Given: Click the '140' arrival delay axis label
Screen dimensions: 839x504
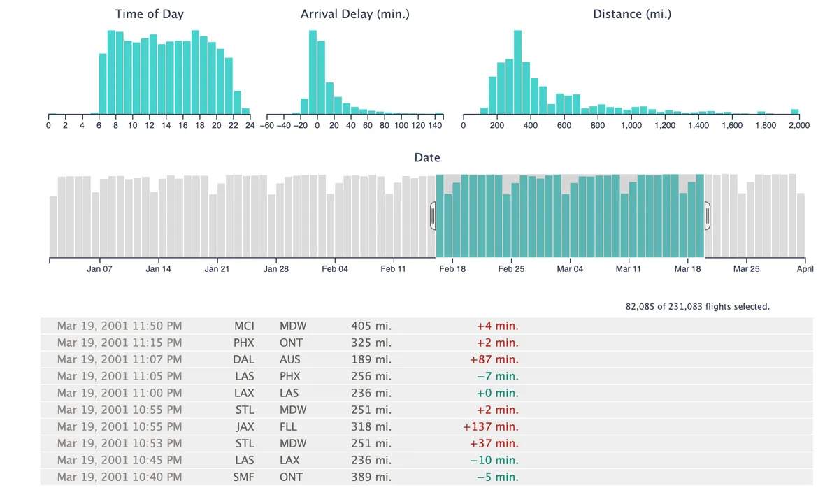Looking at the screenshot, I should [435, 125].
